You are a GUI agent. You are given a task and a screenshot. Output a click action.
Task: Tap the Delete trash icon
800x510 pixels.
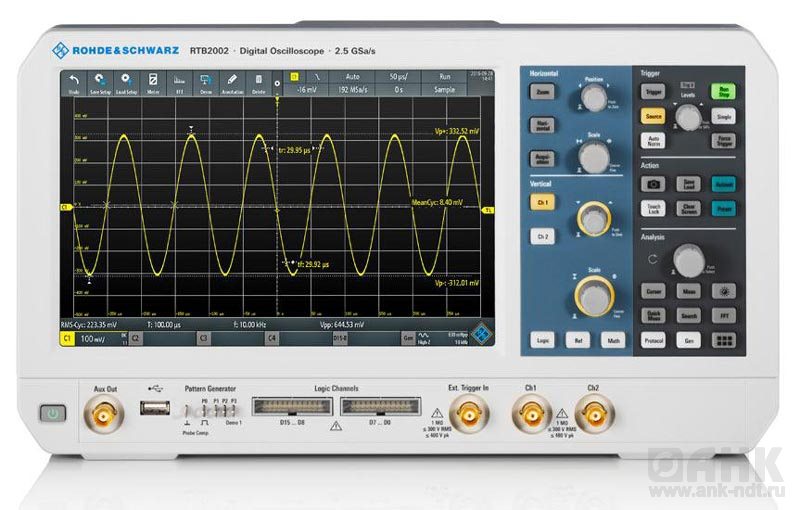[x=258, y=82]
